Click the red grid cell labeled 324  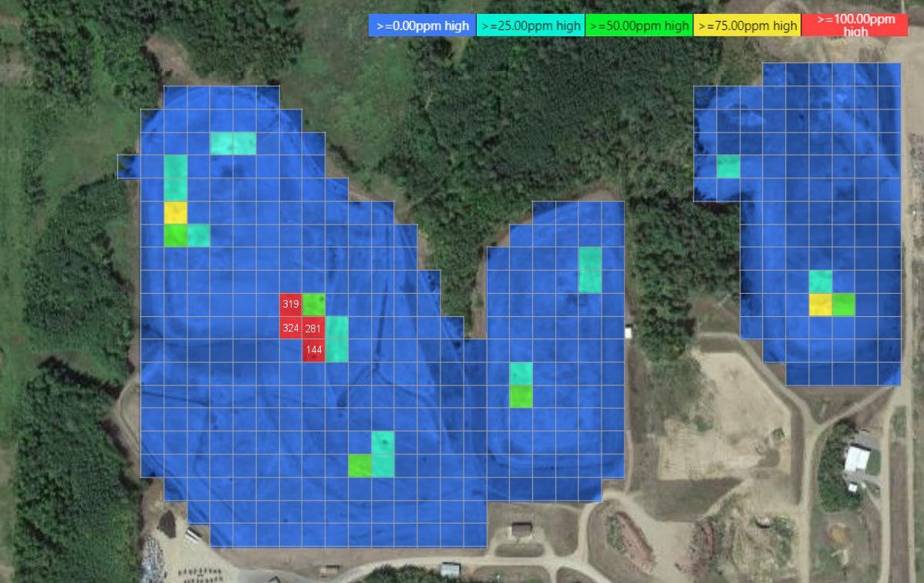pyautogui.click(x=291, y=328)
